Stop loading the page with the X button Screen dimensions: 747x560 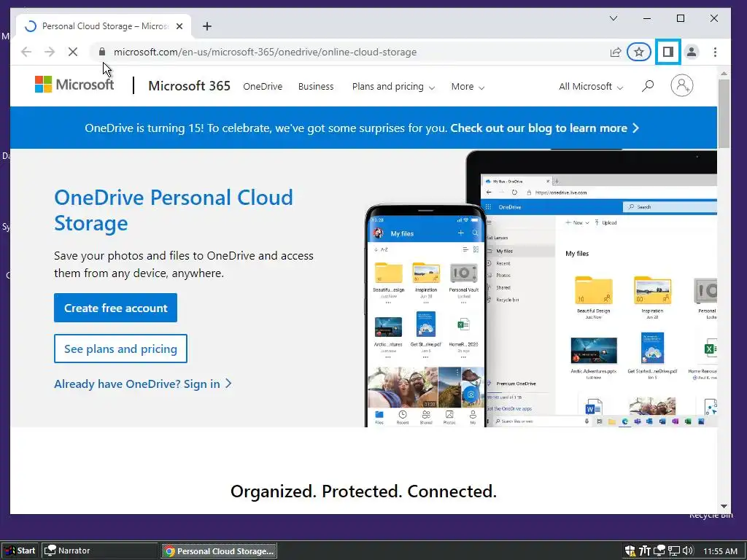click(73, 52)
